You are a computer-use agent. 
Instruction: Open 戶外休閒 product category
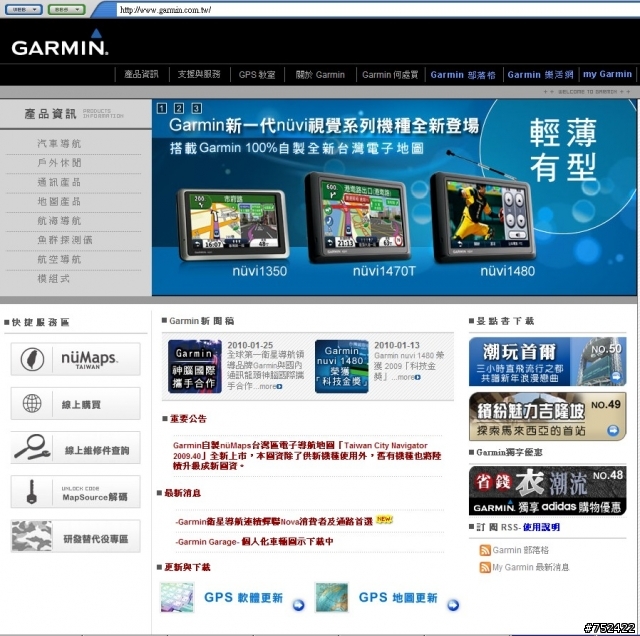59,163
